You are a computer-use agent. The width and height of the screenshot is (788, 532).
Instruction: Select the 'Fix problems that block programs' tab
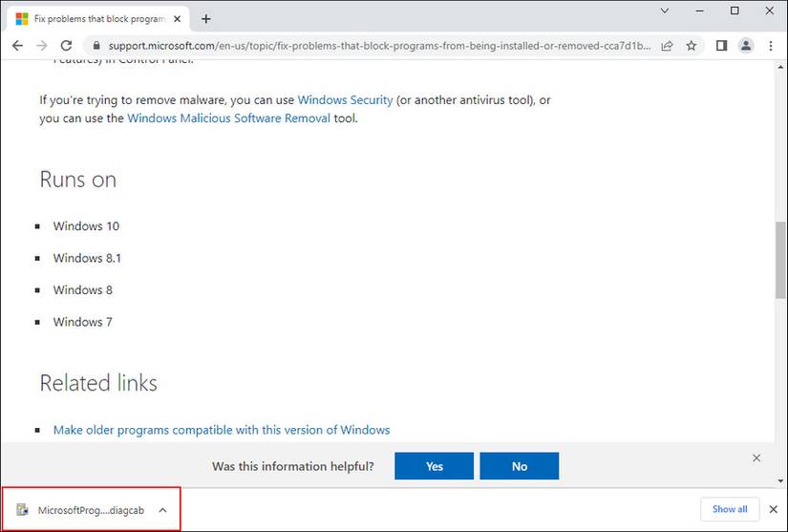(x=96, y=18)
